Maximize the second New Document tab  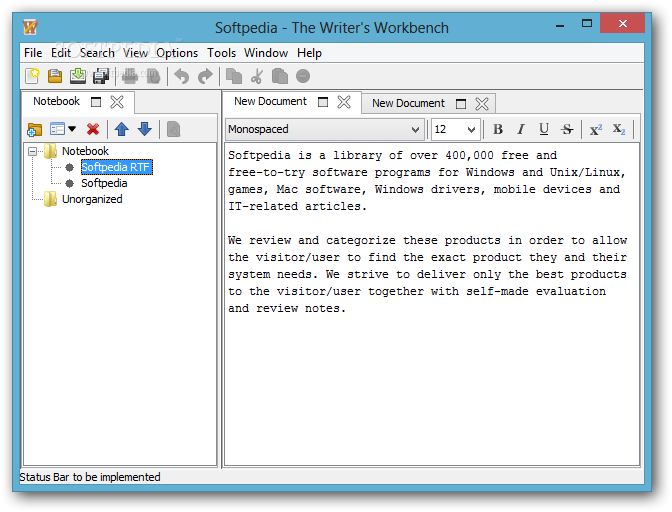(x=461, y=104)
